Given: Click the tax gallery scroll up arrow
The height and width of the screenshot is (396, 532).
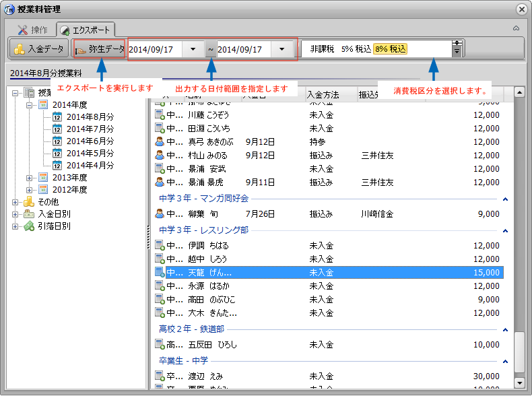Looking at the screenshot, I should [x=457, y=42].
